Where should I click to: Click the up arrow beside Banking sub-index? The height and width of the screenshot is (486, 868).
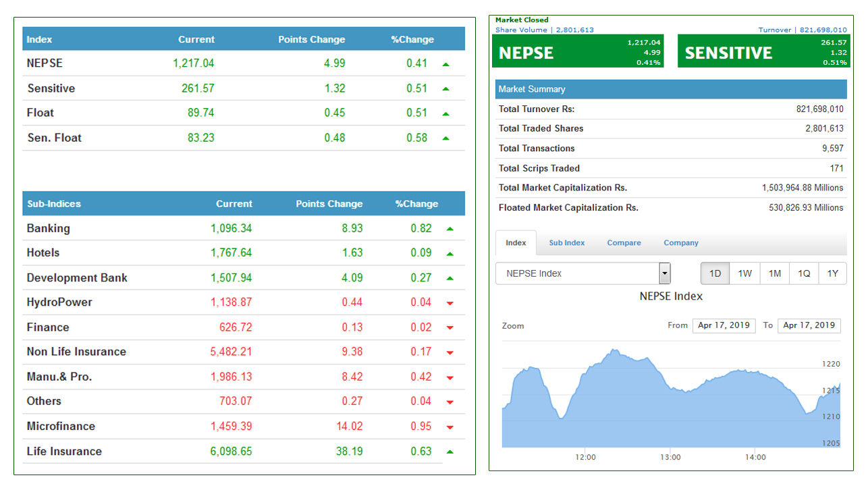click(450, 229)
